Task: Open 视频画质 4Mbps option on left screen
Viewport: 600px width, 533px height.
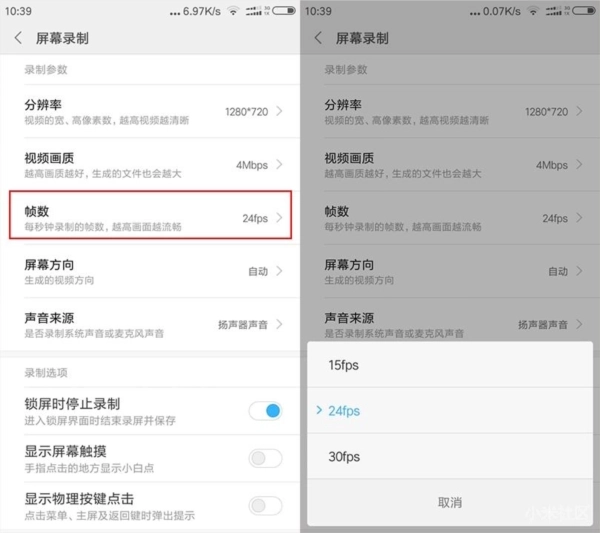Action: 150,165
